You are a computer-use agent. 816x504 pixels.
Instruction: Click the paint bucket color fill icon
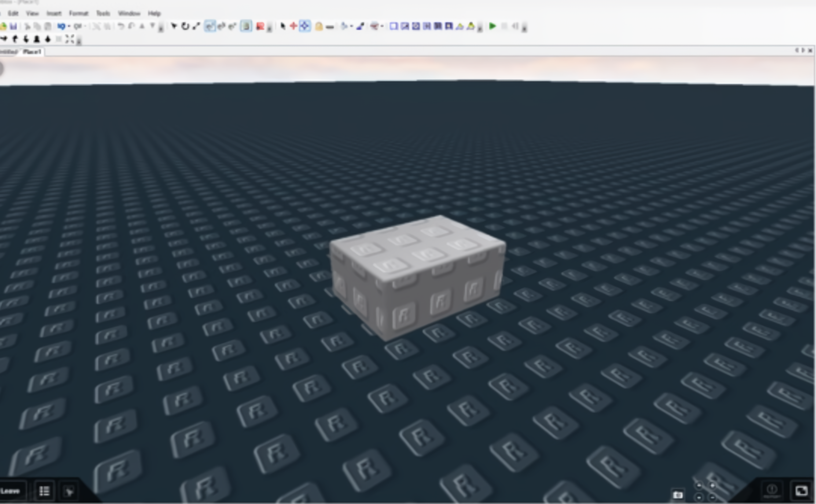[x=344, y=26]
